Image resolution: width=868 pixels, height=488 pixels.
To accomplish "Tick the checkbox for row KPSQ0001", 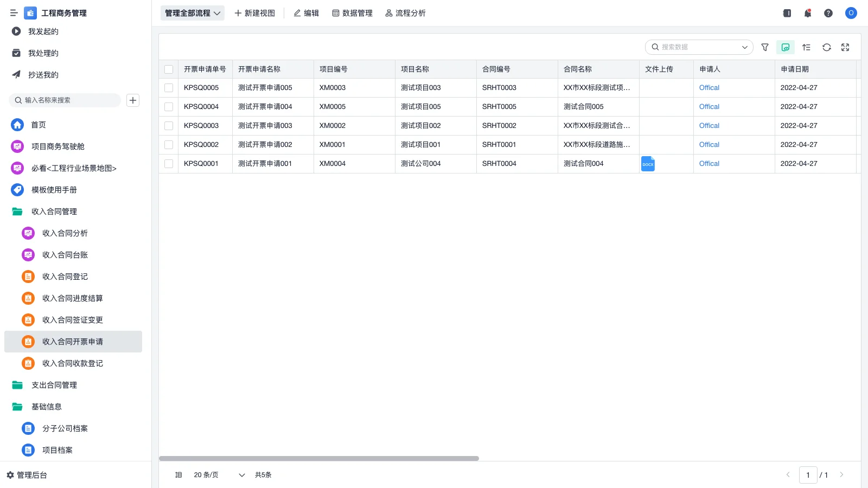I will click(x=169, y=163).
